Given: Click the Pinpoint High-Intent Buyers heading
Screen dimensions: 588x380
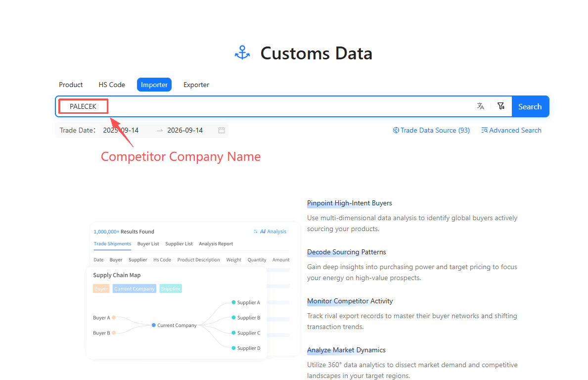Looking at the screenshot, I should pos(350,203).
